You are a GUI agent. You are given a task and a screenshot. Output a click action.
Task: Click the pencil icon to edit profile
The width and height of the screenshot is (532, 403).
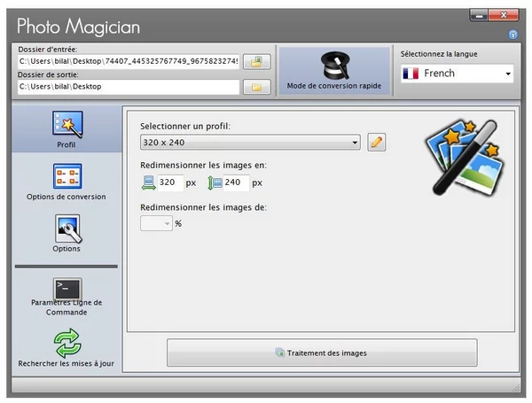377,143
